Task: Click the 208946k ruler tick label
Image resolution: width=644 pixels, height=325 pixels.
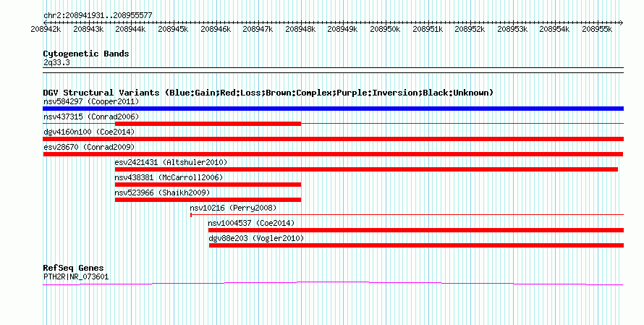Action: (216, 30)
